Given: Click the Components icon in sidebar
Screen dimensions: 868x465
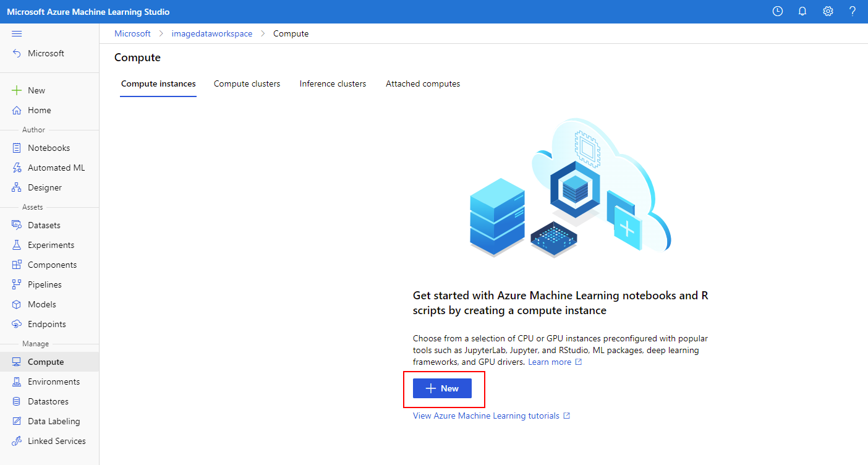Looking at the screenshot, I should (17, 265).
